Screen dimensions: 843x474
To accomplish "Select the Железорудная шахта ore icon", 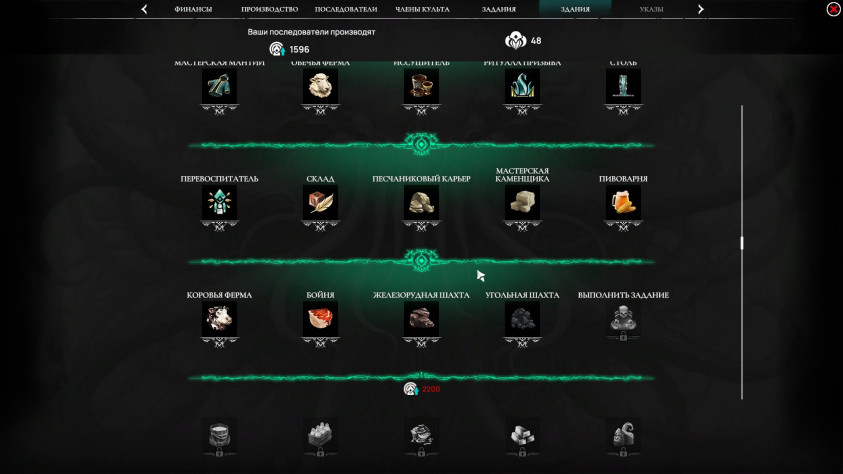I will click(422, 319).
